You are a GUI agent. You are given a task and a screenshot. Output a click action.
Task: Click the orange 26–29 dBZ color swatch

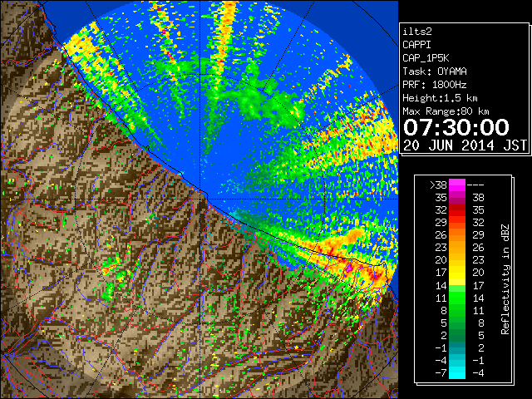[x=457, y=235]
